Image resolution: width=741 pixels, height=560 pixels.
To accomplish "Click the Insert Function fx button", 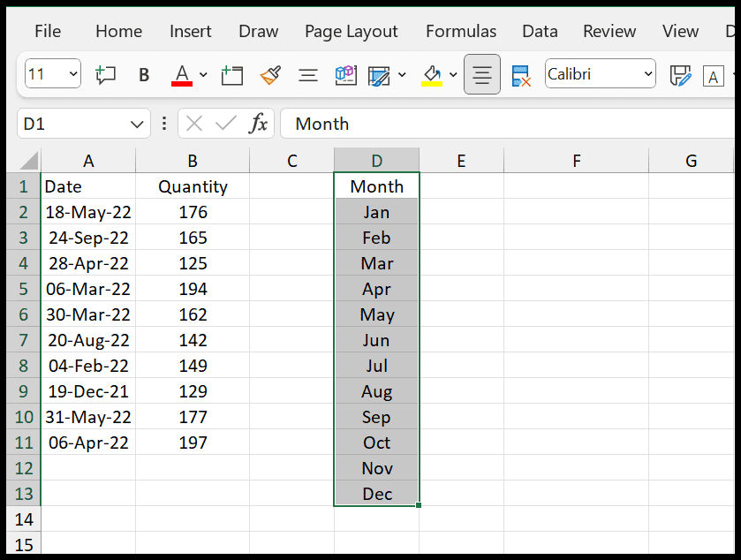I will [x=259, y=124].
